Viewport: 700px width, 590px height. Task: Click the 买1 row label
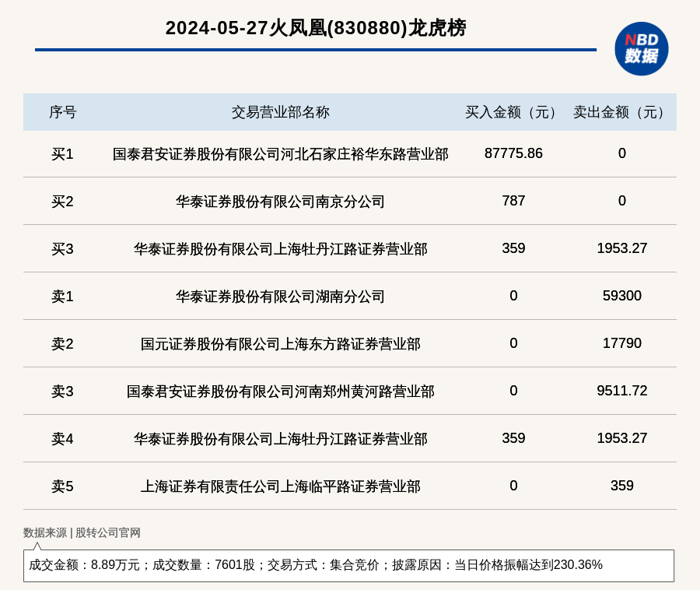click(62, 154)
